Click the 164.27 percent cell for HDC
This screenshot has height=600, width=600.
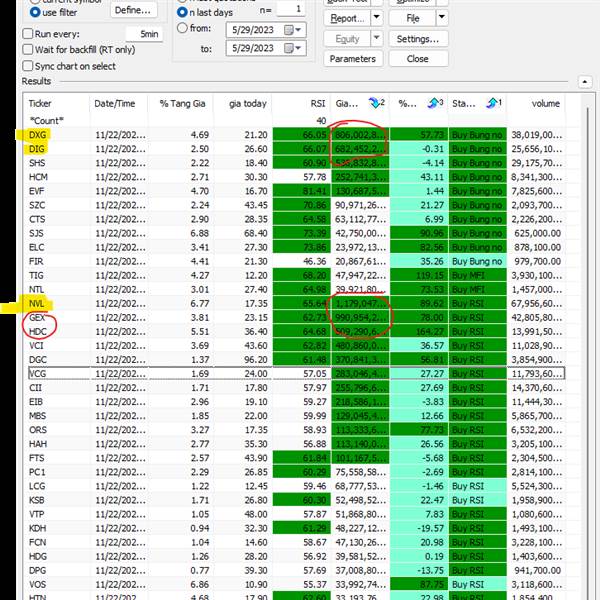[419, 331]
